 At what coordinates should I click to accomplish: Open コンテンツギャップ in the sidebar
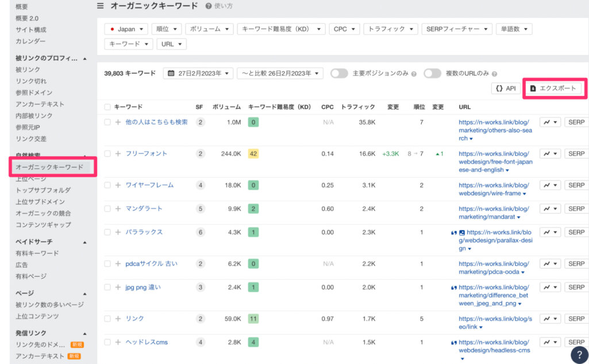click(x=43, y=224)
